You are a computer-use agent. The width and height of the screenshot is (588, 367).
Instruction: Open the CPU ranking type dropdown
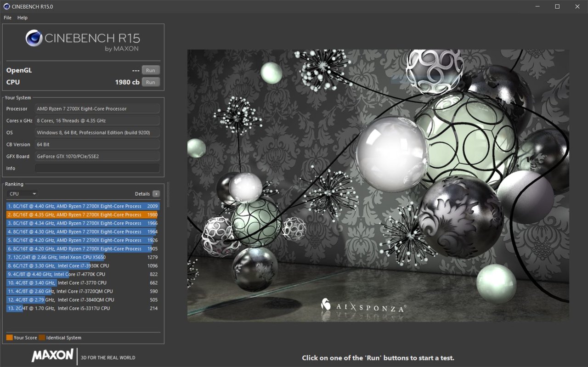coord(23,194)
